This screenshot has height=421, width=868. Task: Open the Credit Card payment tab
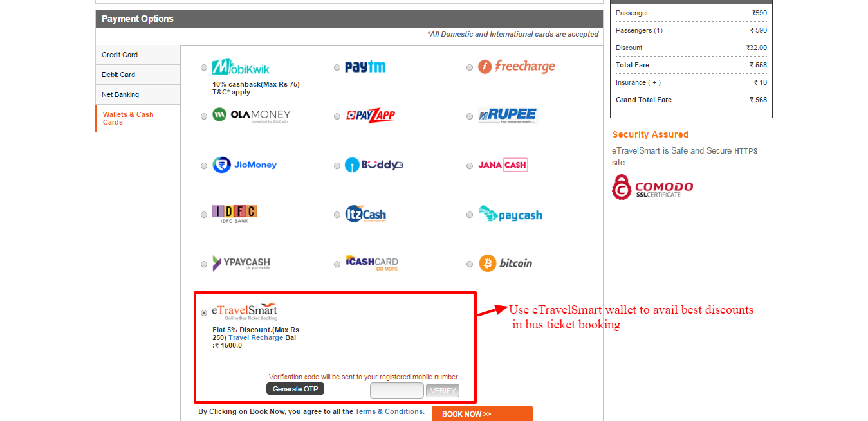coord(138,55)
